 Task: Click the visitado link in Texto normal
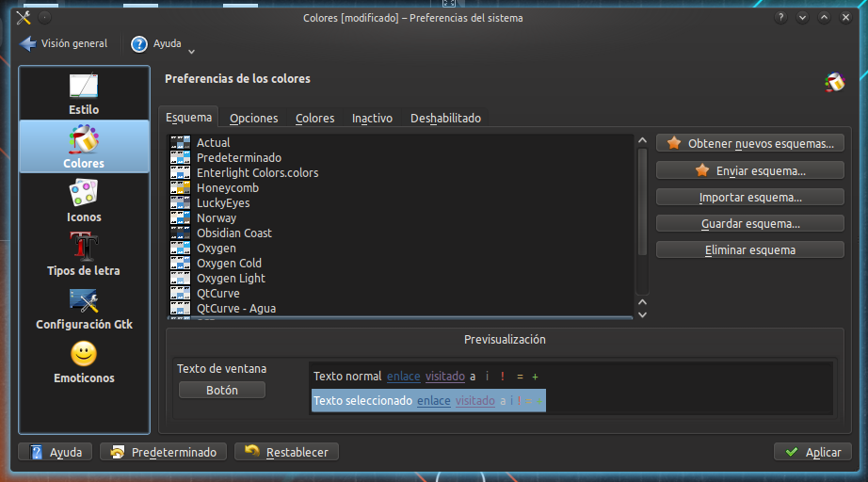(x=445, y=377)
